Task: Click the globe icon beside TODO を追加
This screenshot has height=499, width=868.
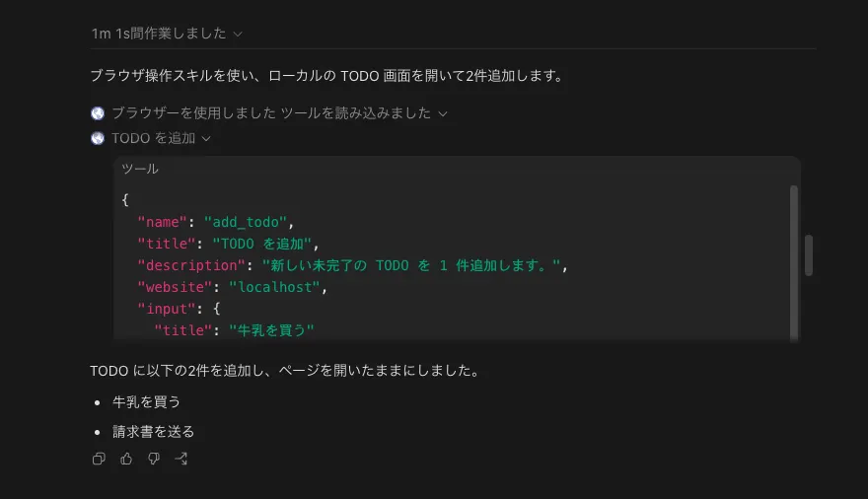Action: click(98, 138)
